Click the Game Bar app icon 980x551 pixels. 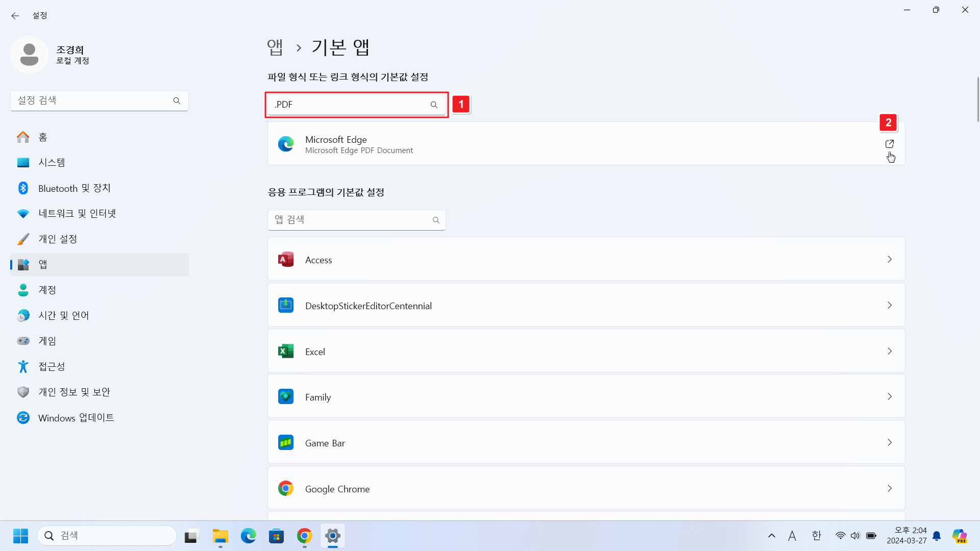[286, 442]
